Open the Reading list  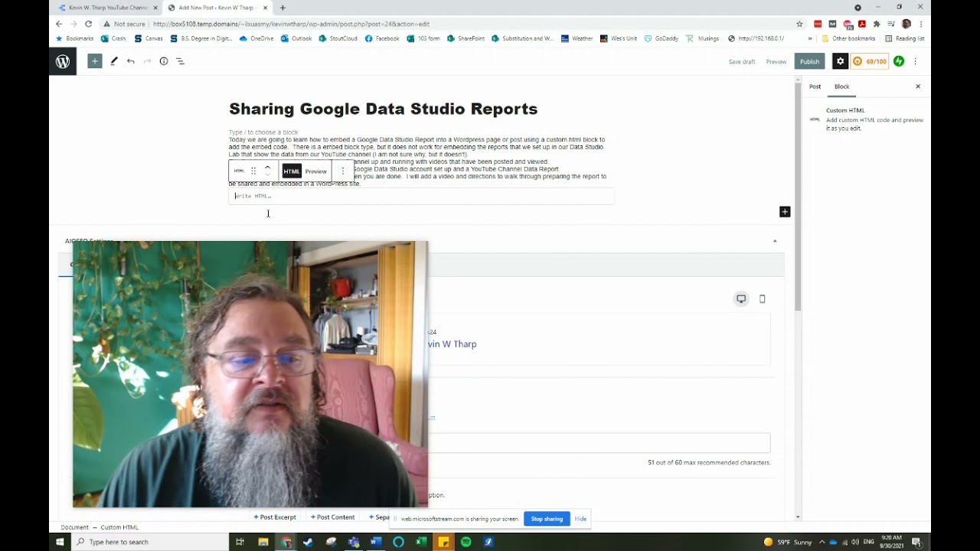tap(905, 38)
